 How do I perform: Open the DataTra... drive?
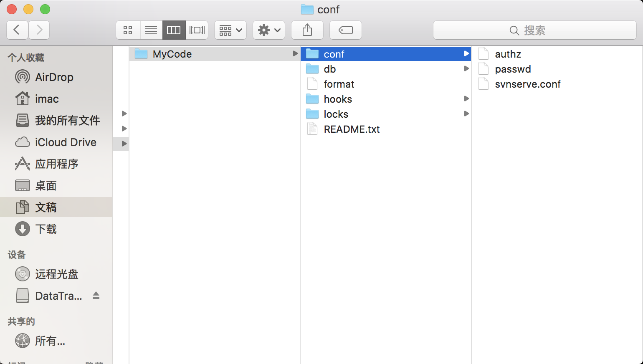pyautogui.click(x=56, y=296)
